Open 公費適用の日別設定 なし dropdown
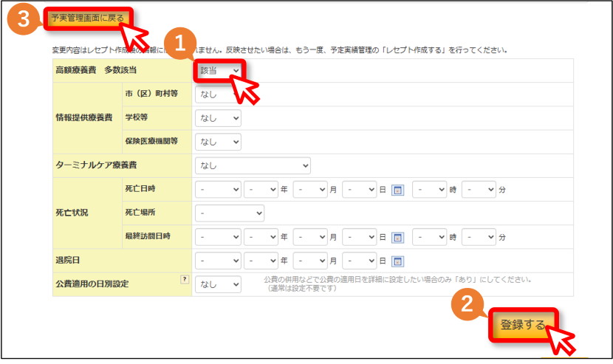 point(218,285)
